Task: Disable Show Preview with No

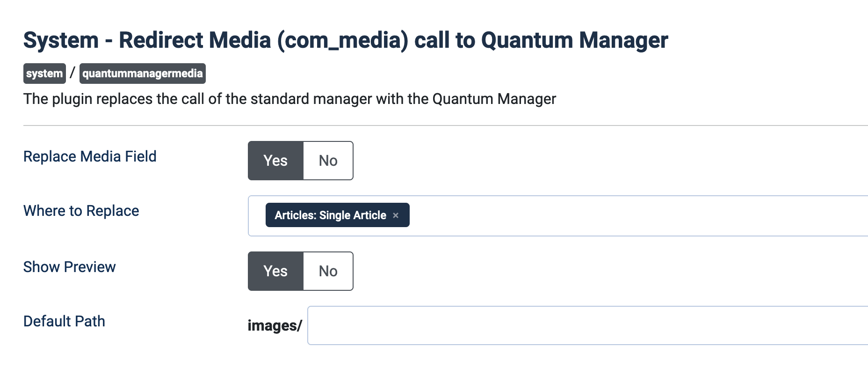Action: click(x=328, y=271)
